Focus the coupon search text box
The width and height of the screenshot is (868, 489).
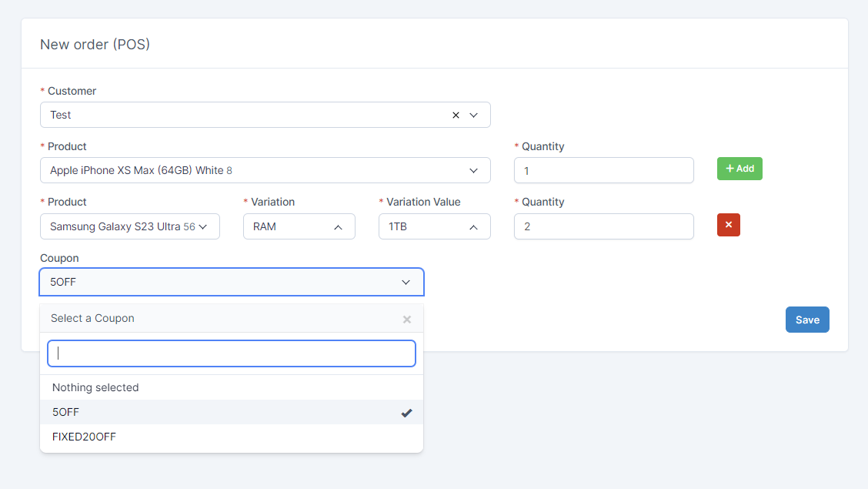(x=231, y=353)
